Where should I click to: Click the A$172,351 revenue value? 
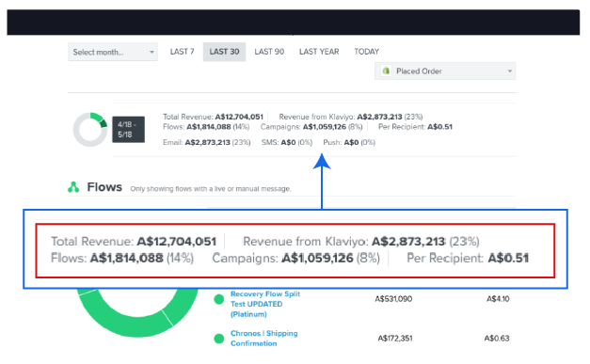pos(395,338)
